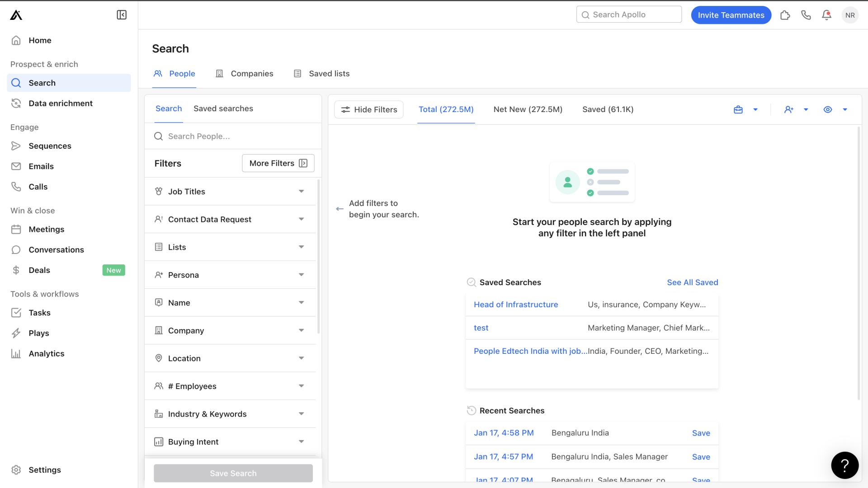868x488 pixels.
Task: Expand the Lists filter
Action: (230, 247)
